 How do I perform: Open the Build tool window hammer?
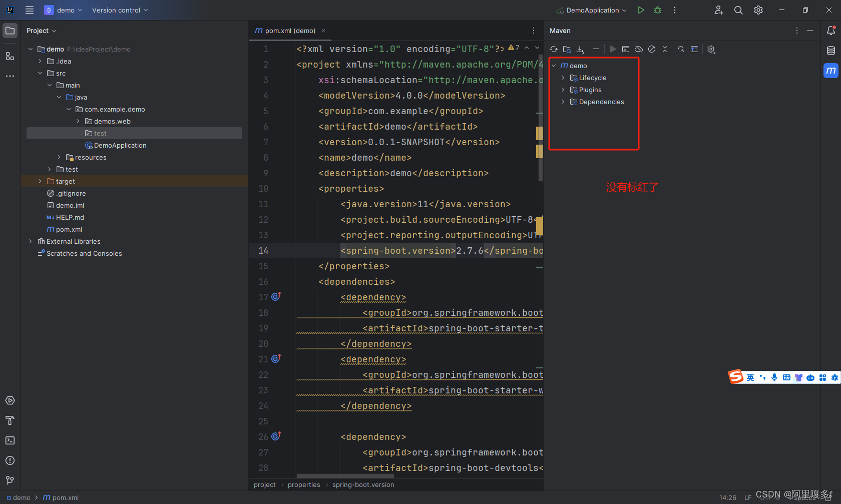tap(10, 420)
